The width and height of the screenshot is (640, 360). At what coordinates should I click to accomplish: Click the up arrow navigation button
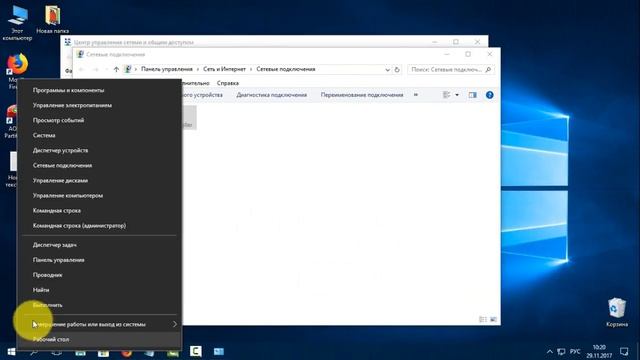click(116, 69)
